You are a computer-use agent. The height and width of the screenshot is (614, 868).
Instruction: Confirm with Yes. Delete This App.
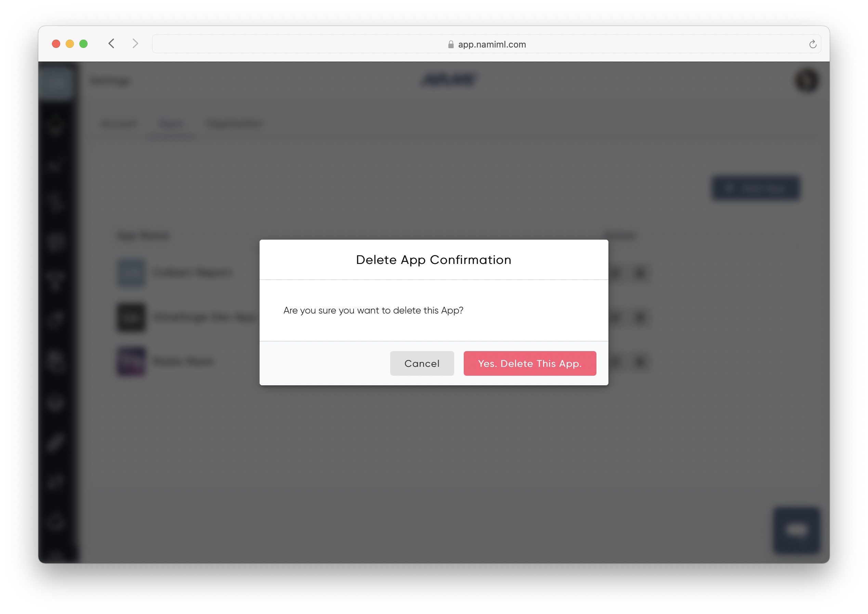point(530,363)
